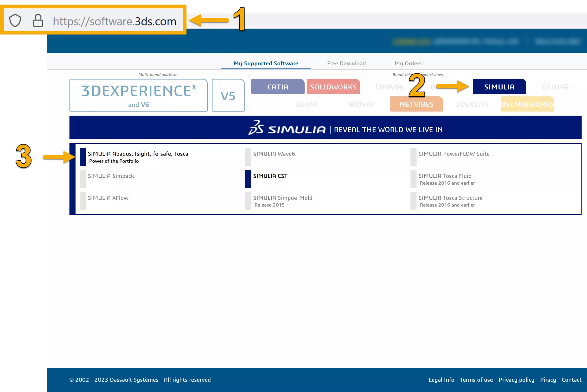Viewport: 587px width, 392px height.
Task: Select the 3DEXPERIENCE and V6 platform tile
Action: click(138, 95)
